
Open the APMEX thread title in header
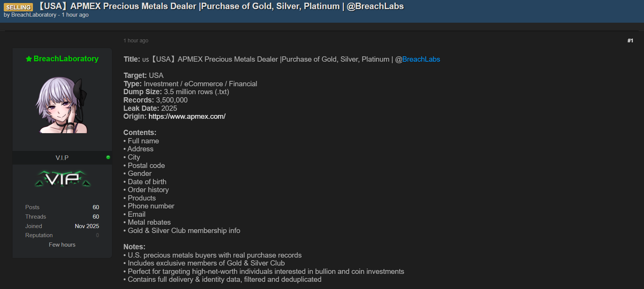221,6
